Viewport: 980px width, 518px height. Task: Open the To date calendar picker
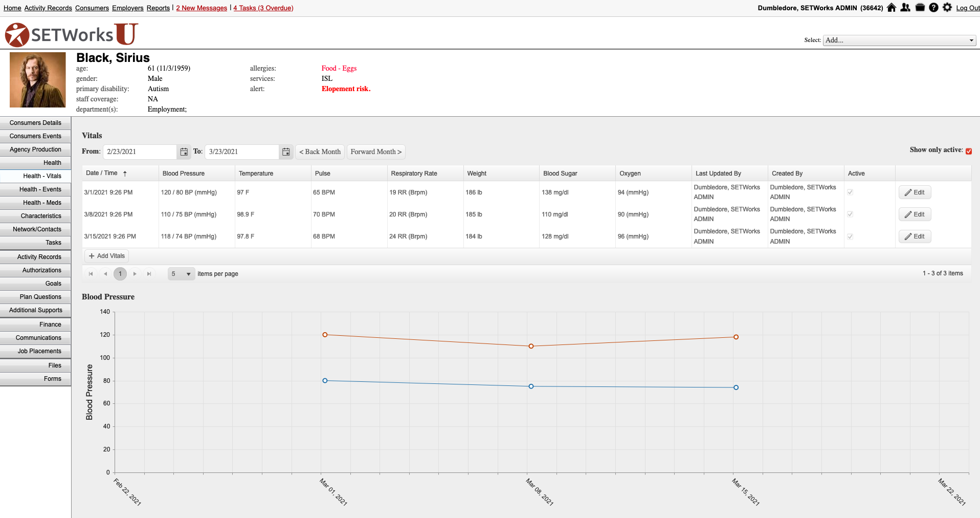[286, 152]
